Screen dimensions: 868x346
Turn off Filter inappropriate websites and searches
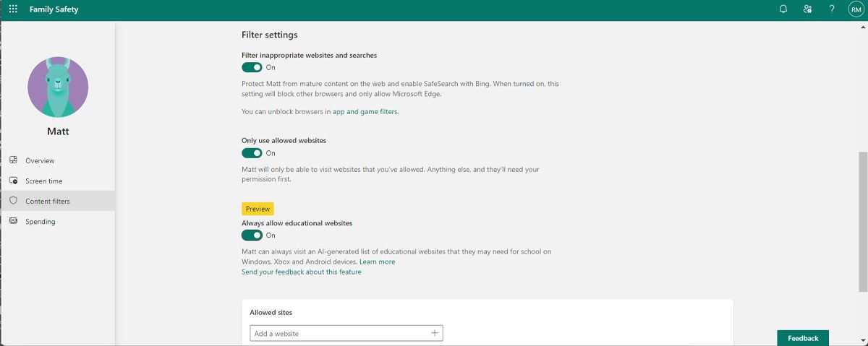[x=252, y=67]
